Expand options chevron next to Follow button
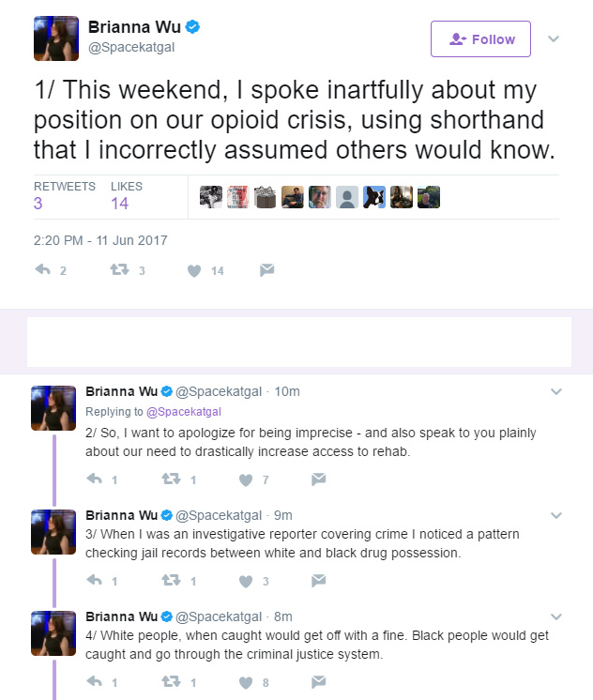The height and width of the screenshot is (700, 593). (554, 38)
